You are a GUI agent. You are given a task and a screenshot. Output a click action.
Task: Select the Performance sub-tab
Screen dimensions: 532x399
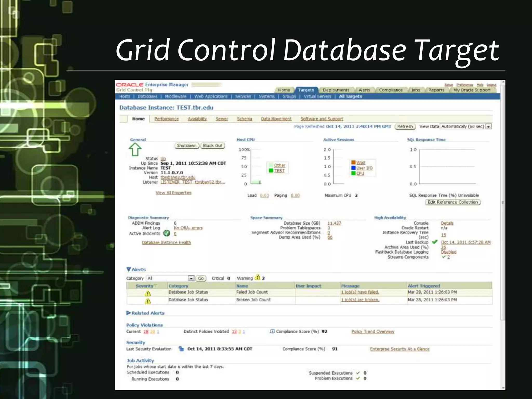(x=167, y=119)
